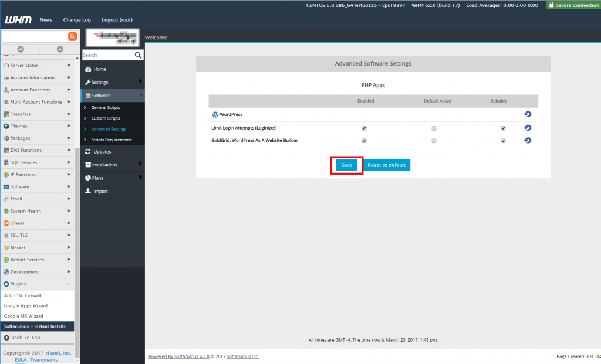Image resolution: width=601 pixels, height=364 pixels.
Task: Click the Restart Services icon
Action: [x=6, y=260]
